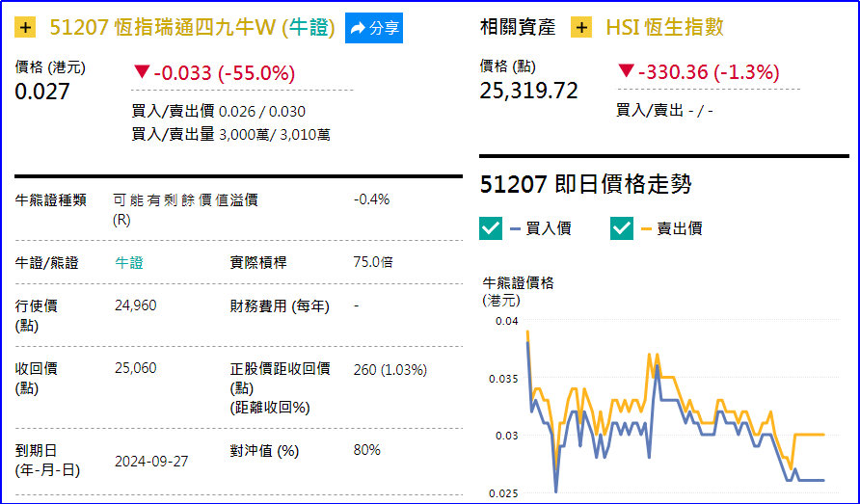Uncheck the 賣出價 checkbox
This screenshot has width=860, height=504.
(622, 228)
